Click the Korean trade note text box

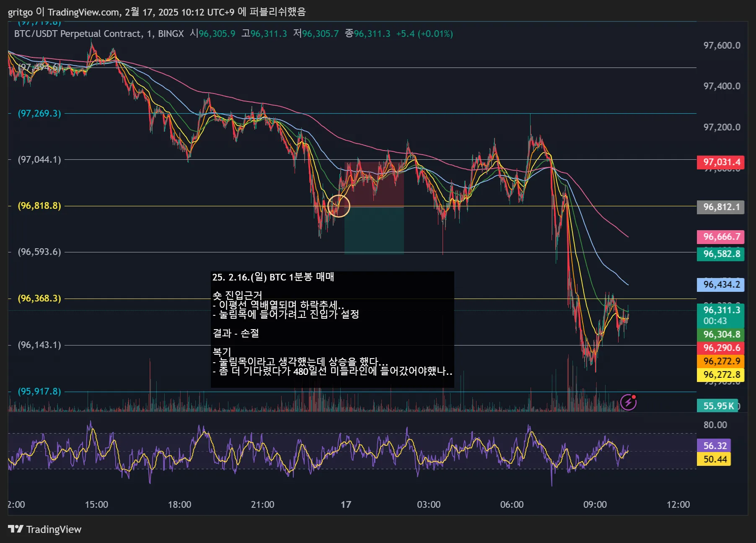point(332,329)
